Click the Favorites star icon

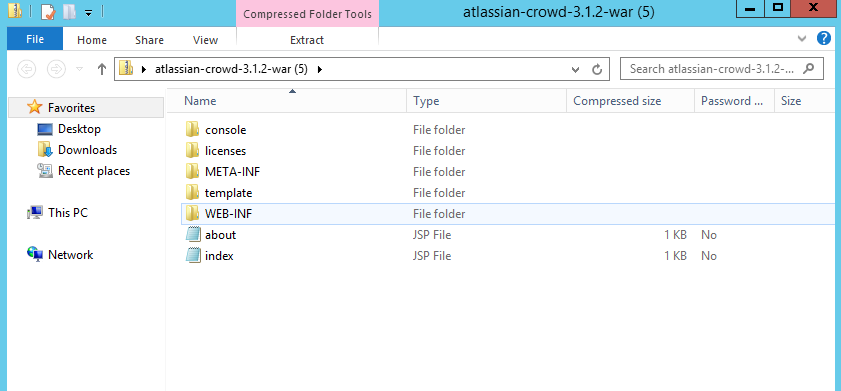(34, 107)
